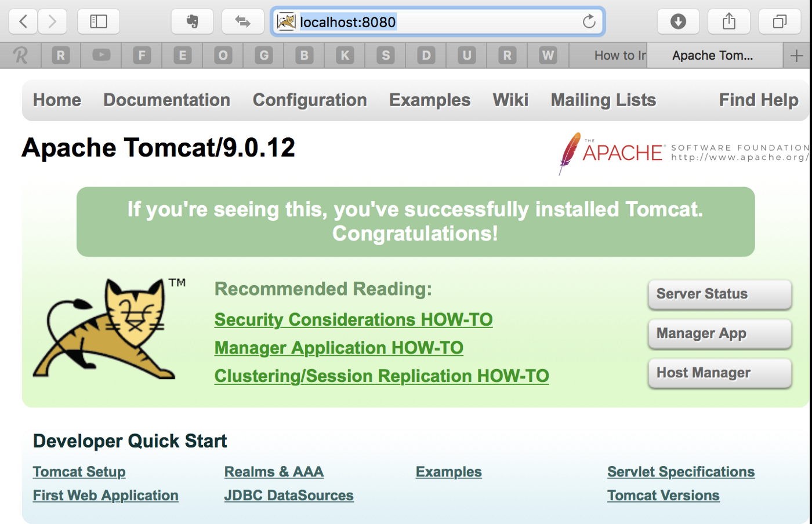Click the double-arrow extension toolbar icon
This screenshot has width=812, height=524.
coord(243,22)
